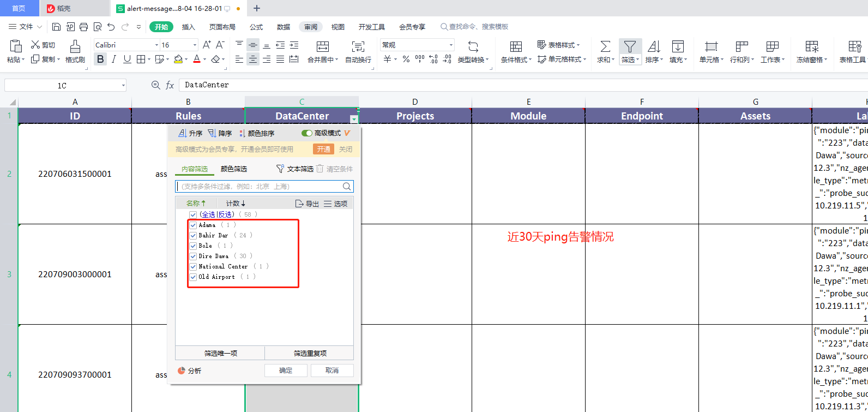868x412 pixels.
Task: Uncheck the Dire Dawa filter checkbox
Action: point(193,256)
